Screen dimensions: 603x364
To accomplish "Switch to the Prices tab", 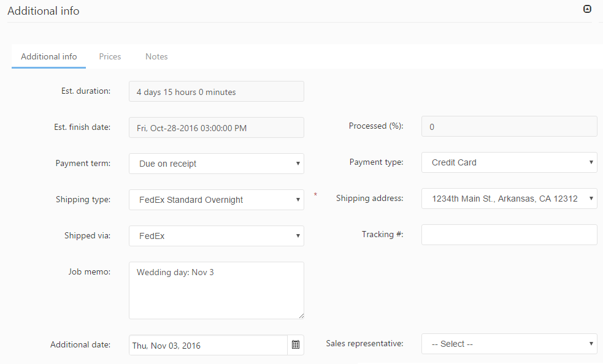I will tap(110, 56).
